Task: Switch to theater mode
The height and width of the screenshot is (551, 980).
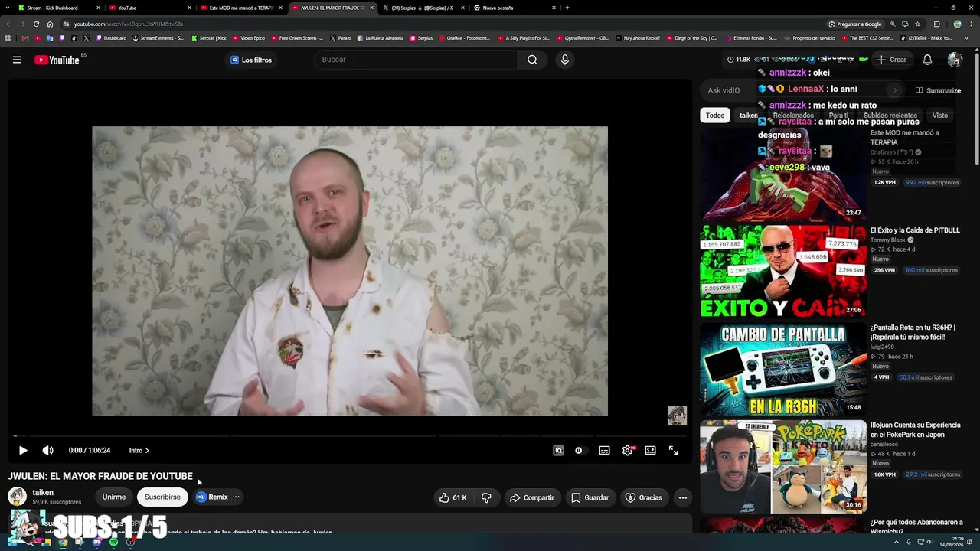Action: point(650,451)
